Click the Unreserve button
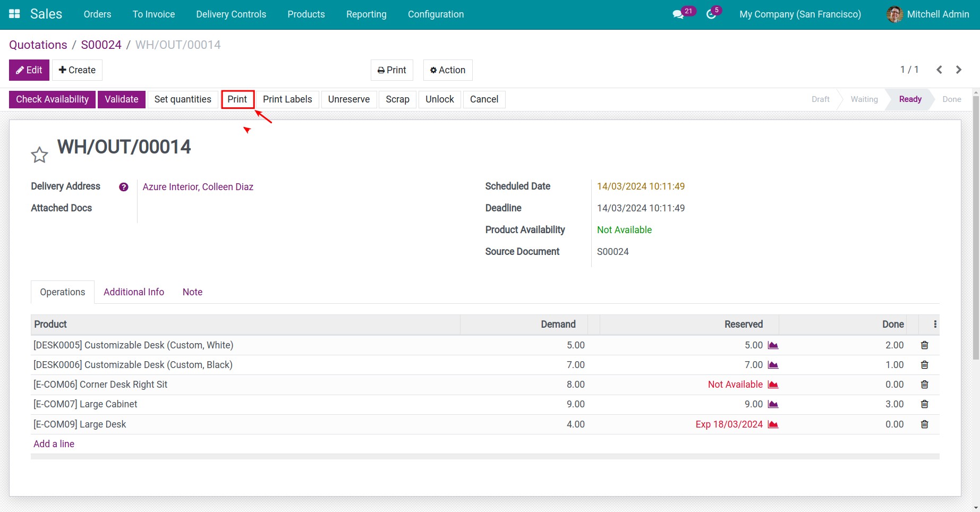The width and height of the screenshot is (980, 512). click(349, 99)
